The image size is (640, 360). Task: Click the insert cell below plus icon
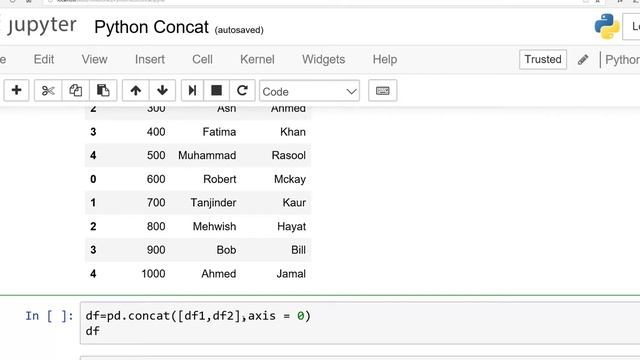(x=16, y=90)
